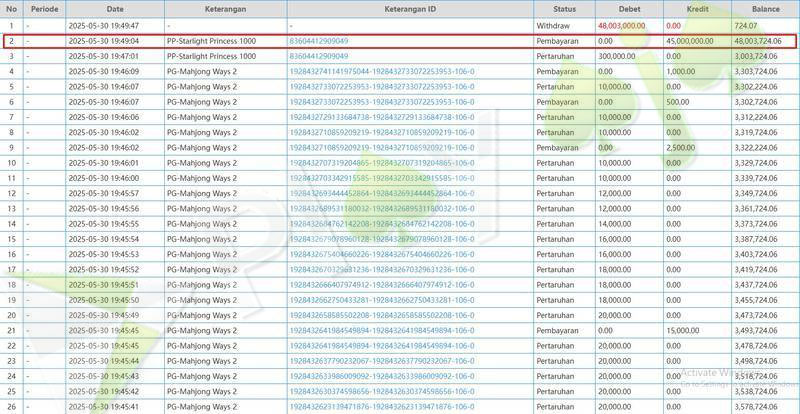
Task: Click the Withdraw status cell in row 1
Action: (x=551, y=23)
